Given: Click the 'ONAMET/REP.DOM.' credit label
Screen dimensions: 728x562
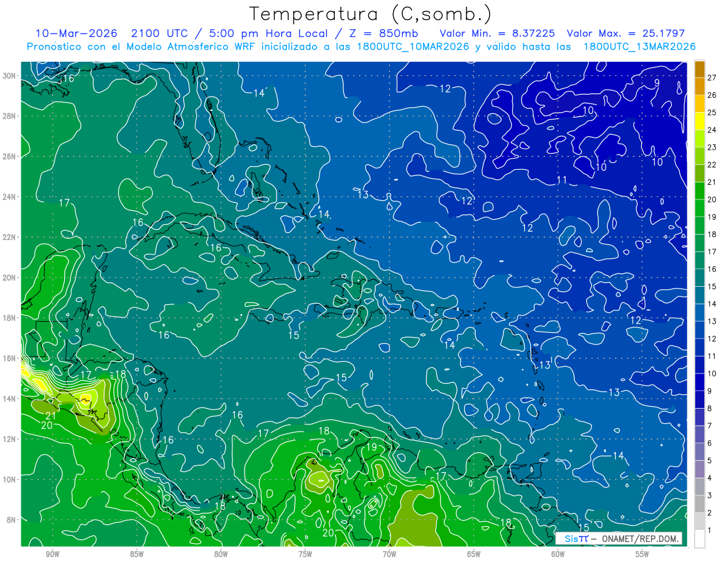Looking at the screenshot, I should (x=639, y=539).
